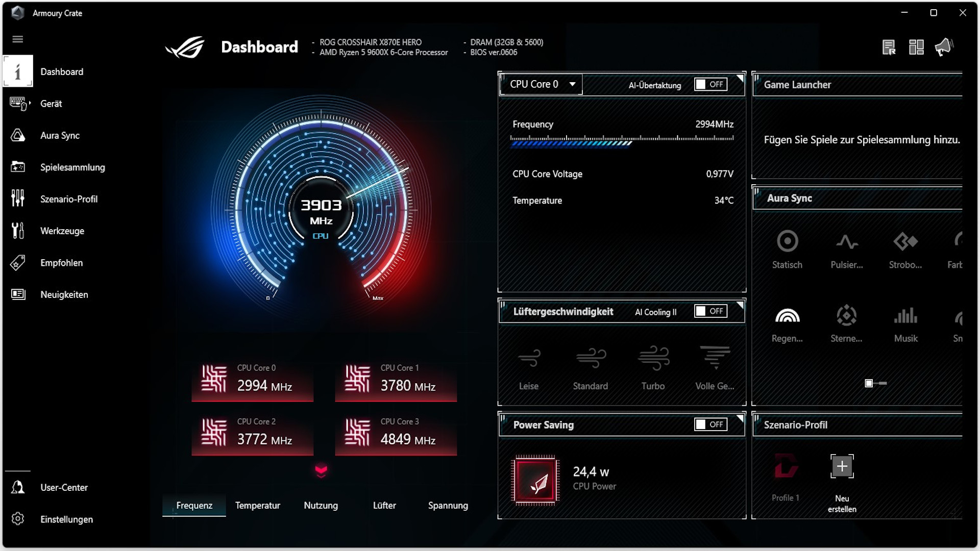Viewport: 980px width, 551px height.
Task: Turn on the Power Saving switch
Action: click(710, 424)
